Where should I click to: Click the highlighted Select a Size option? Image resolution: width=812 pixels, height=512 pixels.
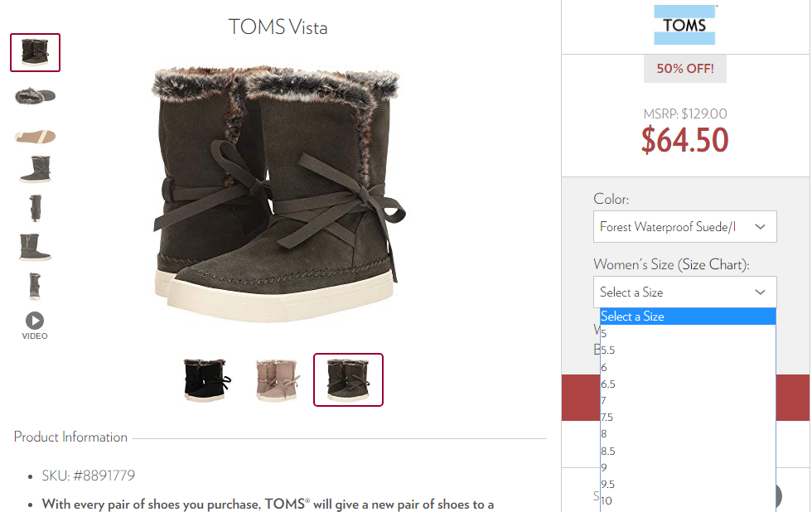(x=688, y=316)
